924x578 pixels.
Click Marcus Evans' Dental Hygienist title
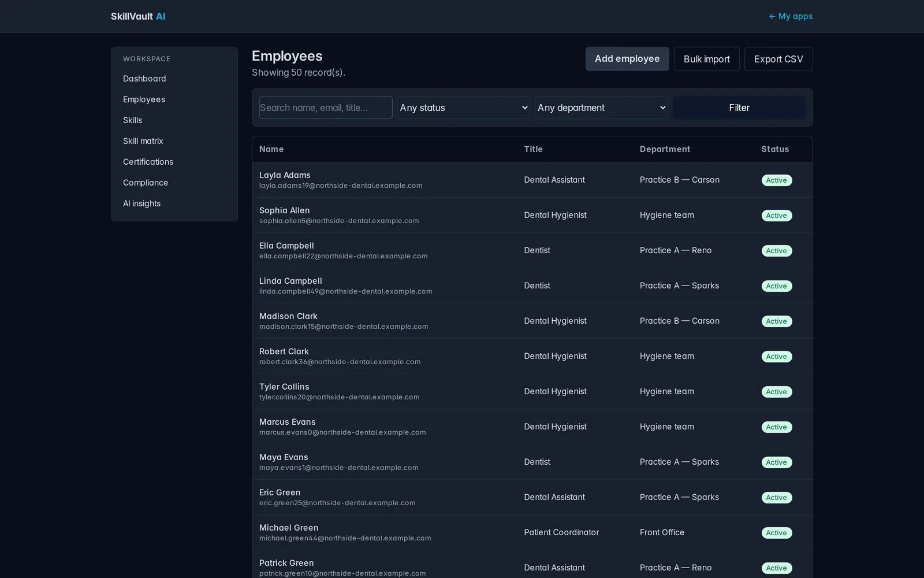tap(555, 427)
